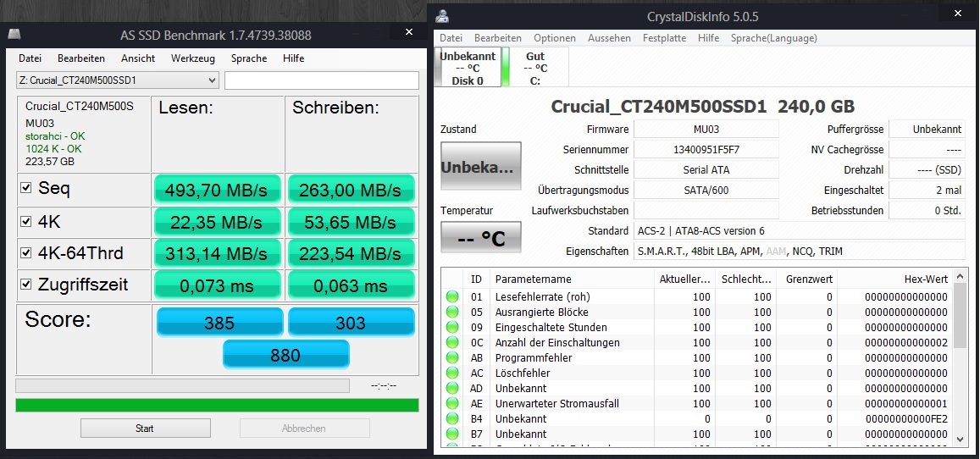Click status dot of attribute B4 row

[x=452, y=418]
